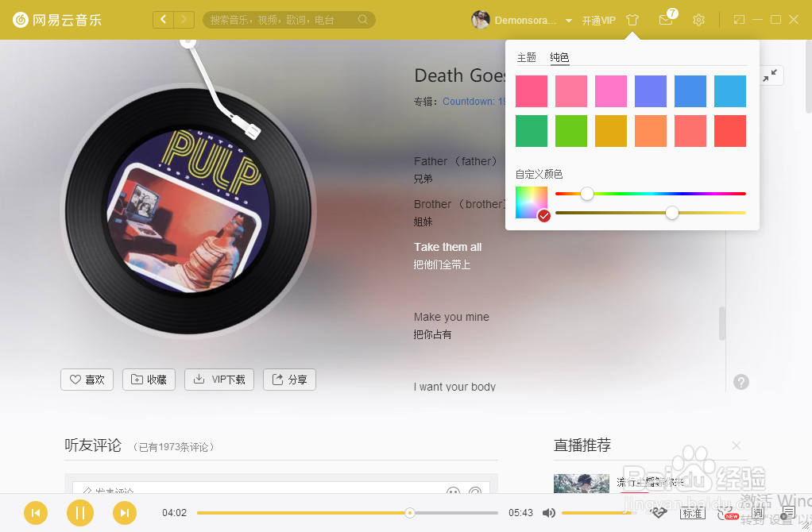This screenshot has height=532, width=812.
Task: Mute with the speaker volume icon
Action: (549, 513)
